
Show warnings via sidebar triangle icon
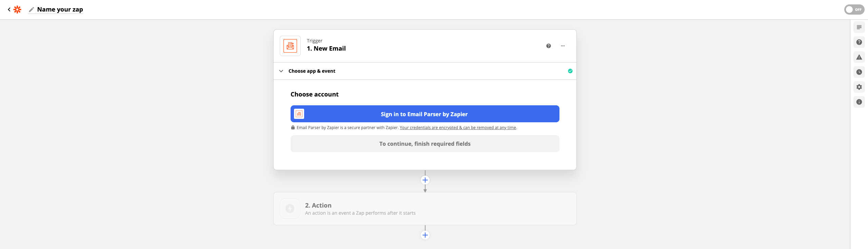click(x=859, y=57)
